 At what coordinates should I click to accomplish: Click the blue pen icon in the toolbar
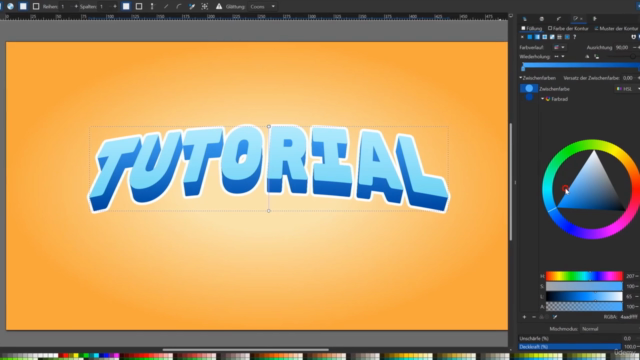click(x=192, y=7)
